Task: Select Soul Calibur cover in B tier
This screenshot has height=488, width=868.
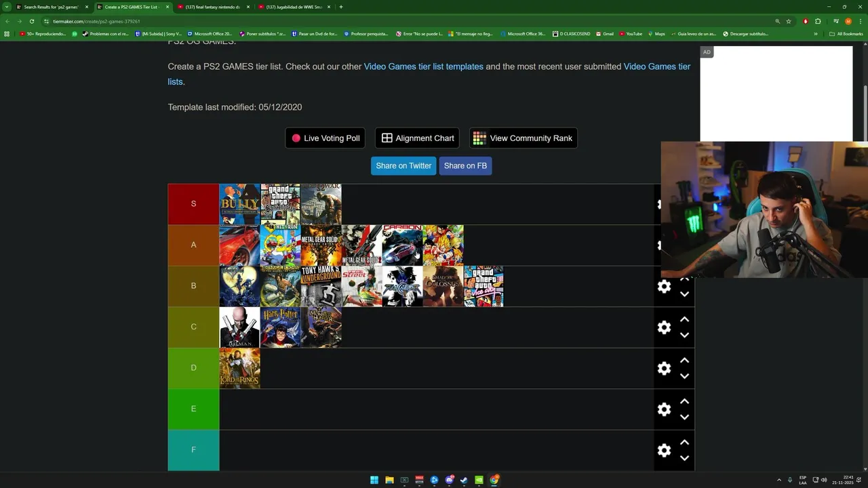Action: pyautogui.click(x=402, y=286)
